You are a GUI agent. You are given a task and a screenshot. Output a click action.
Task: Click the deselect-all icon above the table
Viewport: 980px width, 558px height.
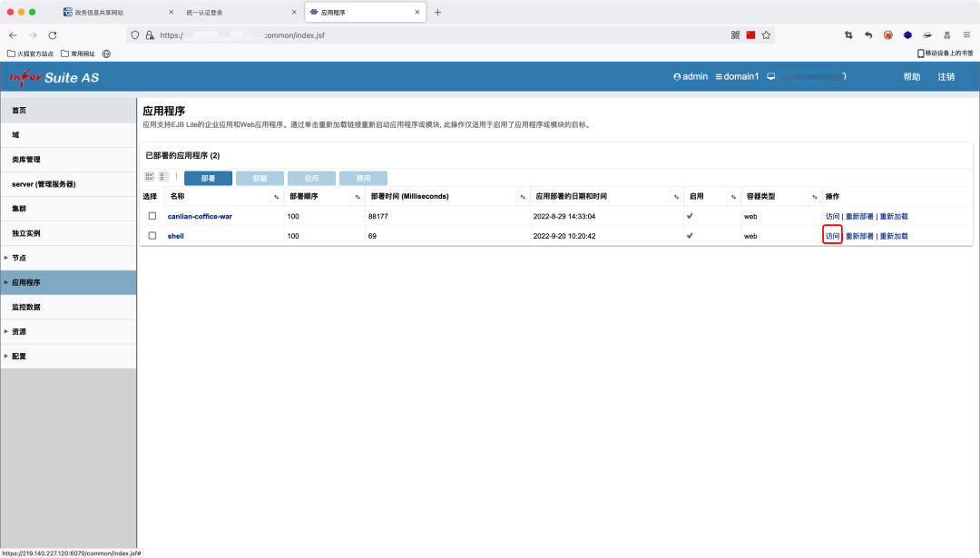pos(162,177)
